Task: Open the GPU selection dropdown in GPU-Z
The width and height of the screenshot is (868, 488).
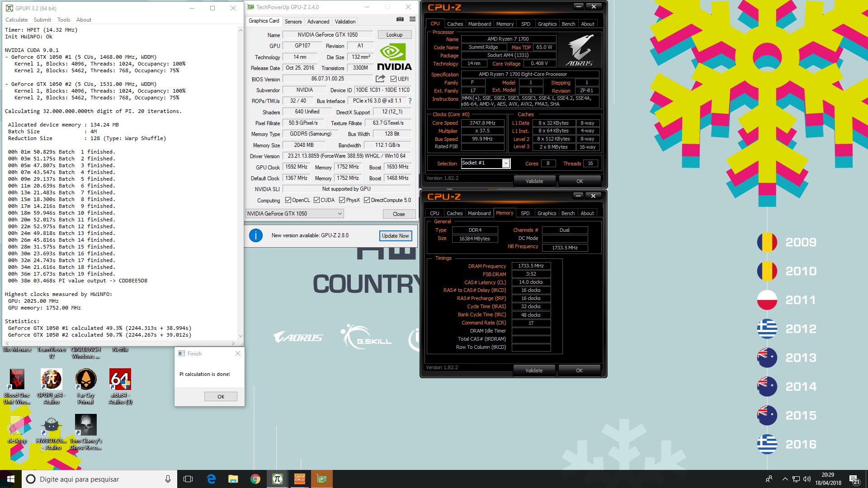Action: [295, 214]
